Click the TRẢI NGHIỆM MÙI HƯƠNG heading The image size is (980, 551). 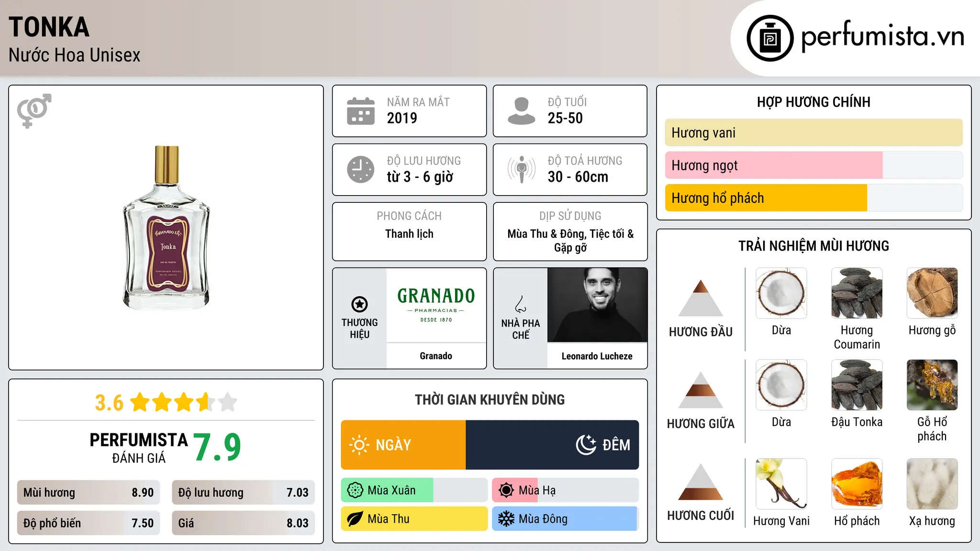813,246
